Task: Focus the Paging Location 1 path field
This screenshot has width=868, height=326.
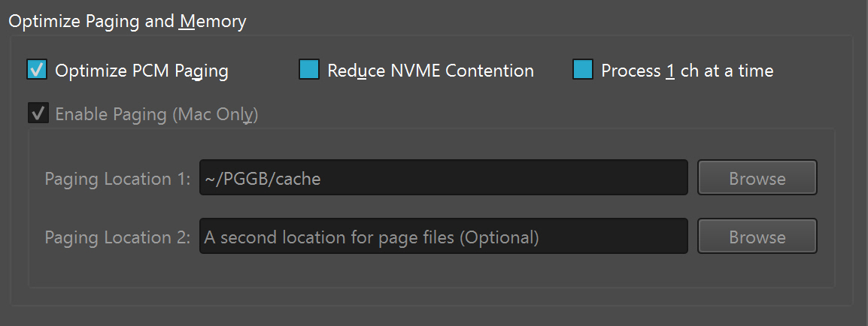Action: [x=444, y=177]
